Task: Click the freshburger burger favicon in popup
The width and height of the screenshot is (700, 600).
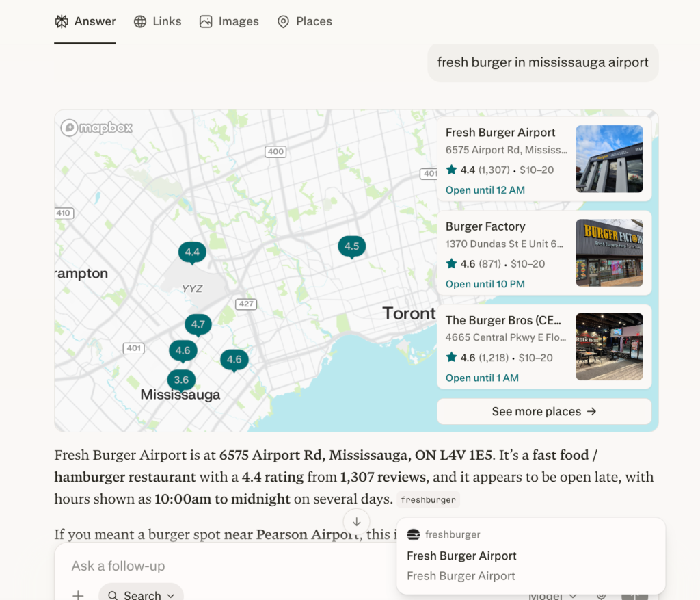Action: coord(414,534)
